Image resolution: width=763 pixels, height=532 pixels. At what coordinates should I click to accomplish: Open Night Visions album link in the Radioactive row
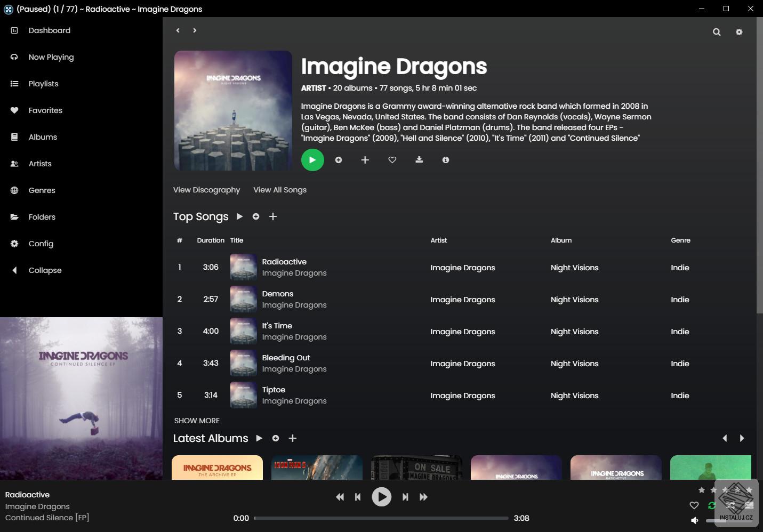(x=575, y=268)
